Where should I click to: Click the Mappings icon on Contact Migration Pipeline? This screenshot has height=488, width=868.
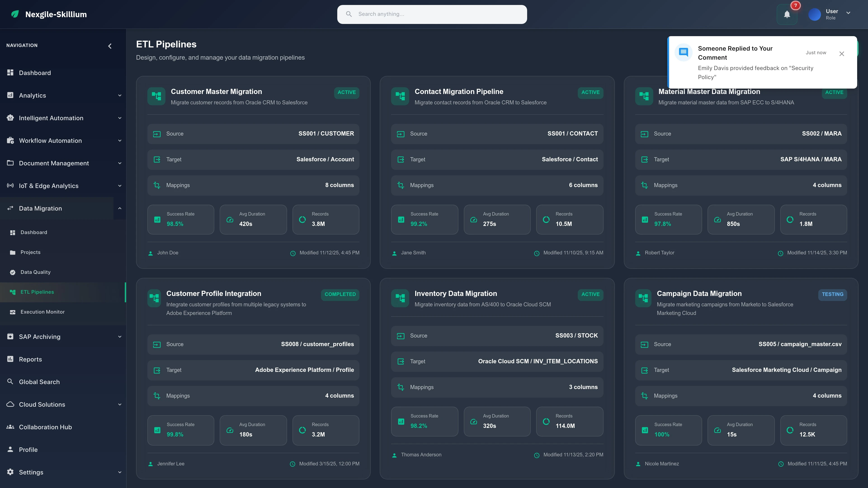401,185
